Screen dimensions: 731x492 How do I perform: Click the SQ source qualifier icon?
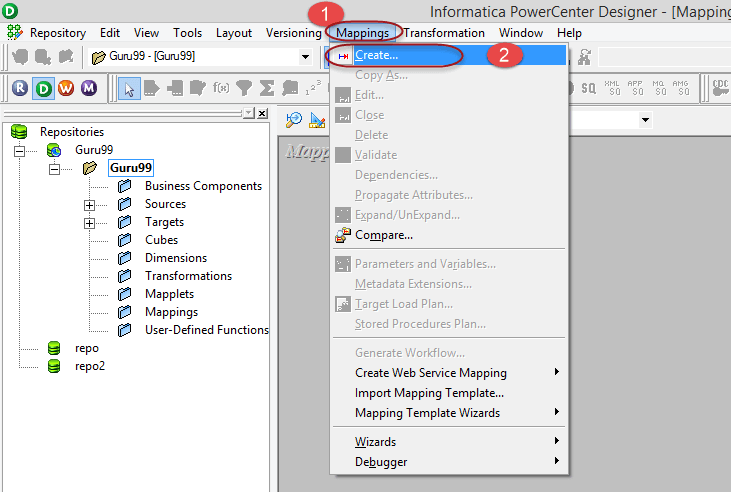coord(588,88)
